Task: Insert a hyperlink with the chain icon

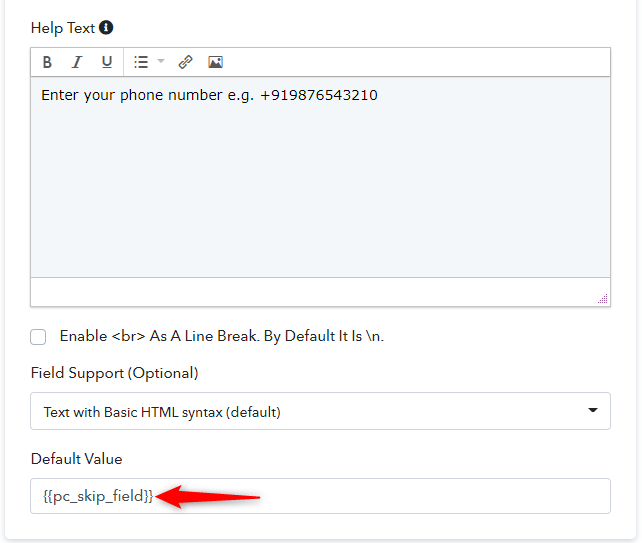Action: click(185, 62)
